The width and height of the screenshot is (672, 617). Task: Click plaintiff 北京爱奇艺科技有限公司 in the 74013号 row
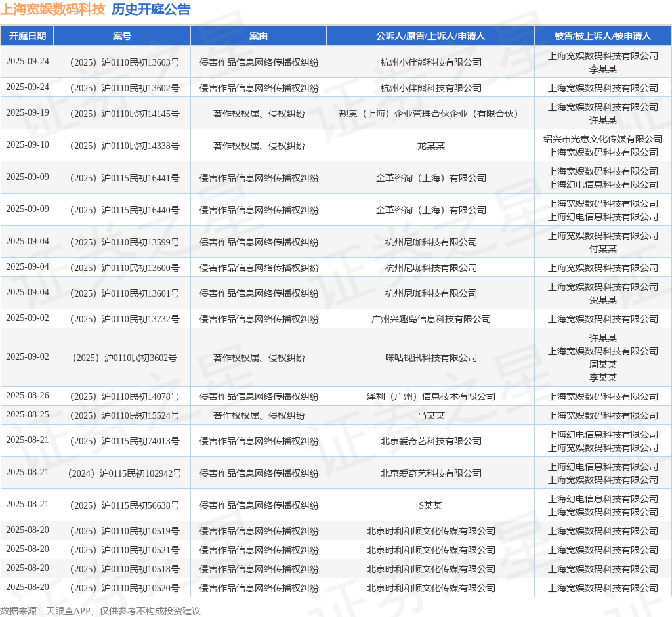coord(430,441)
